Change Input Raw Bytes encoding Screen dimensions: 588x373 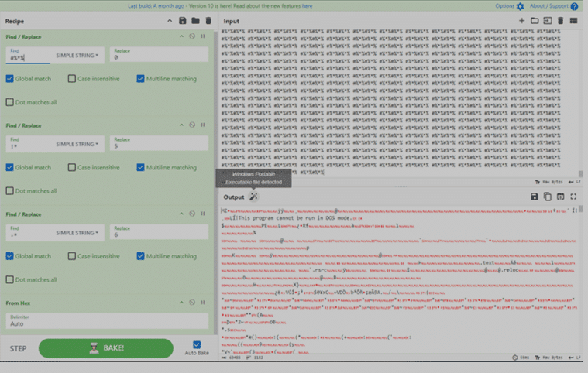click(x=548, y=182)
